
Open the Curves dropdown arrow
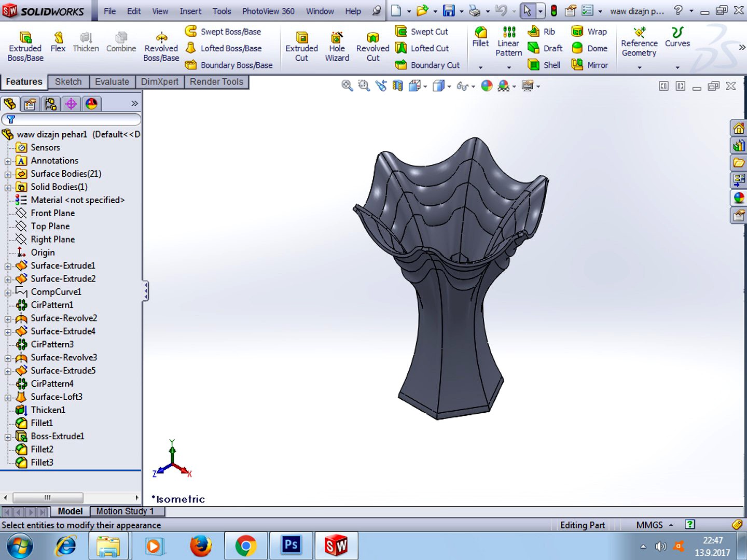click(x=677, y=67)
